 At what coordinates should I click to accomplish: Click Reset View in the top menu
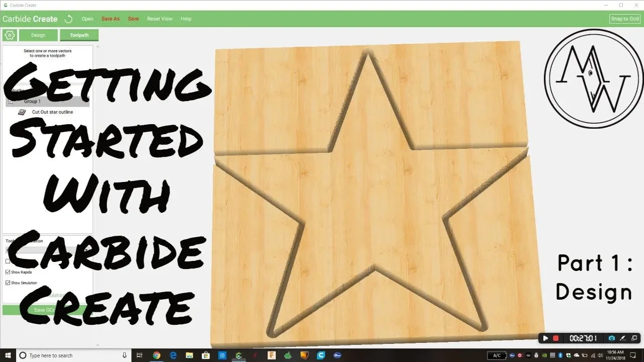(x=159, y=19)
